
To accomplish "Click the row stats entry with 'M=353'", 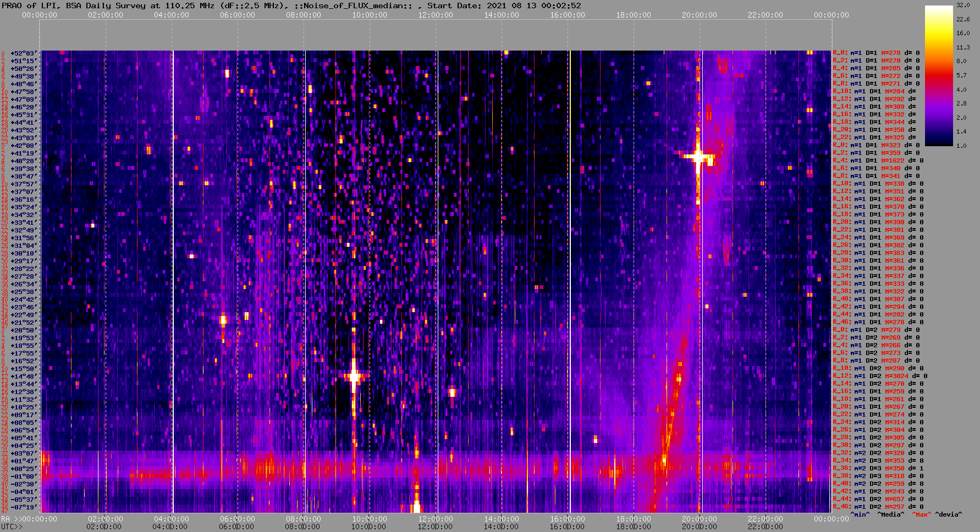I will click(x=878, y=461).
